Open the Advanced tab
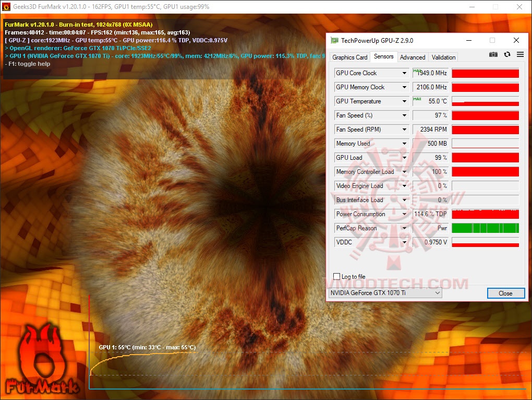The image size is (532, 400). pyautogui.click(x=413, y=57)
